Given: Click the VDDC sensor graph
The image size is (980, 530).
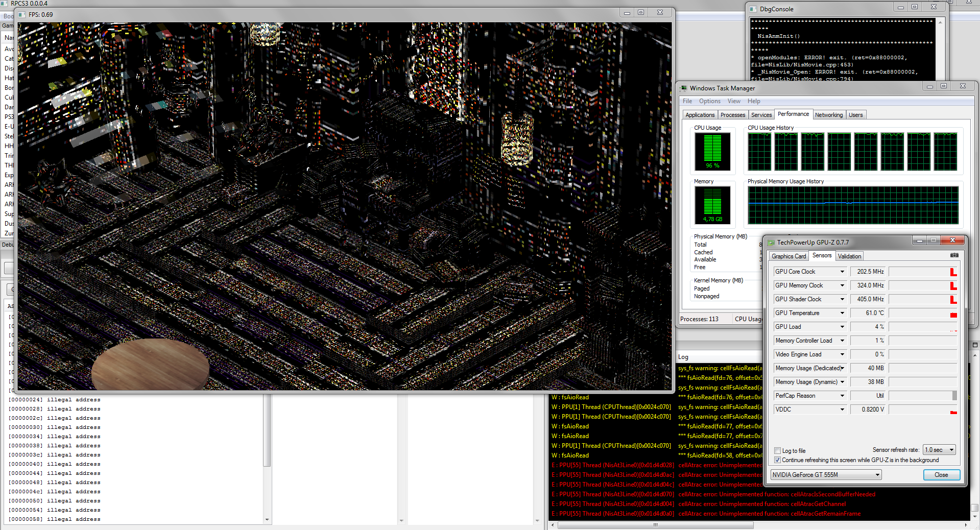Looking at the screenshot, I should [x=923, y=409].
